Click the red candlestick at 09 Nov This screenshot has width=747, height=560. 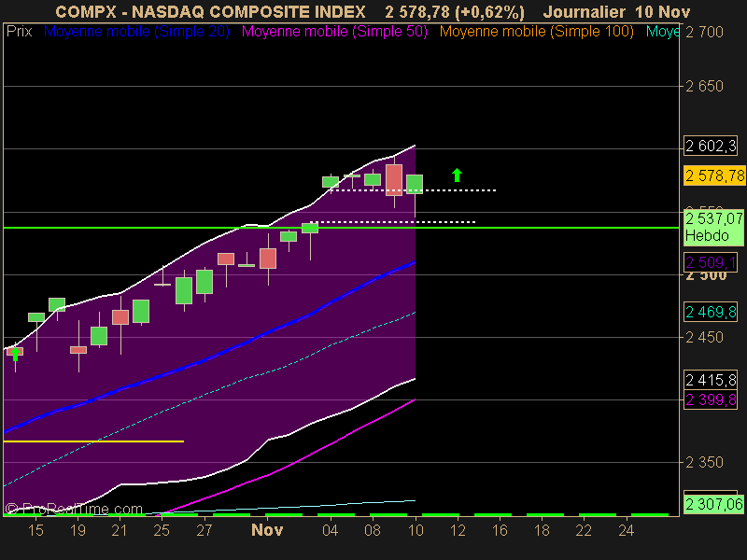[x=394, y=180]
